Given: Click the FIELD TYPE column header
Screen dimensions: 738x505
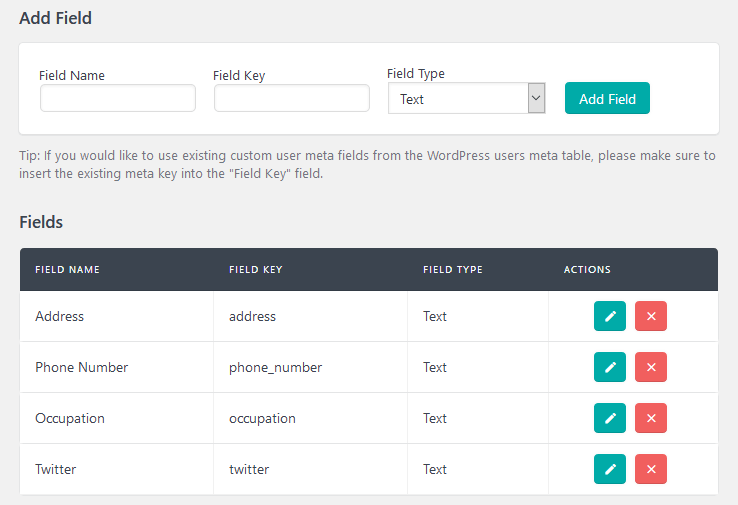Looking at the screenshot, I should coord(453,270).
